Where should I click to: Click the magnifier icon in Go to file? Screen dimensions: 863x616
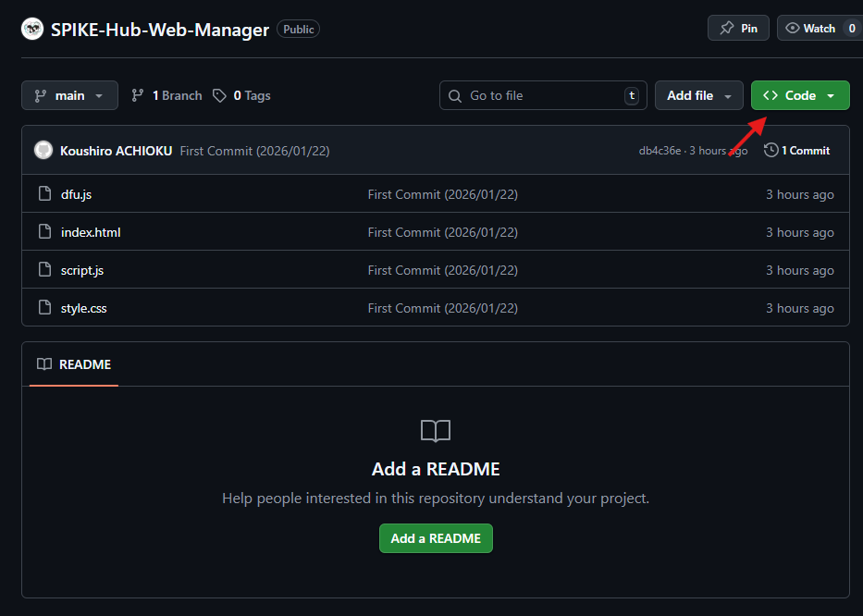(x=454, y=96)
